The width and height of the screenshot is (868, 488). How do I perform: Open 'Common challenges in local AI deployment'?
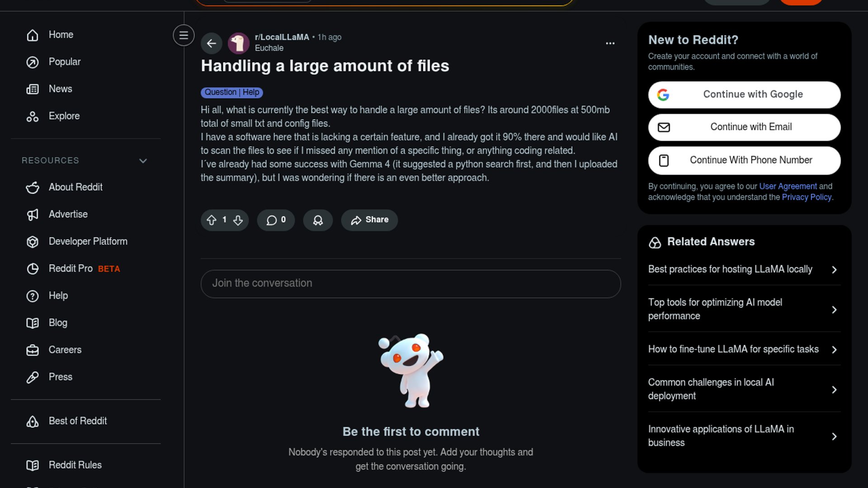click(x=744, y=389)
